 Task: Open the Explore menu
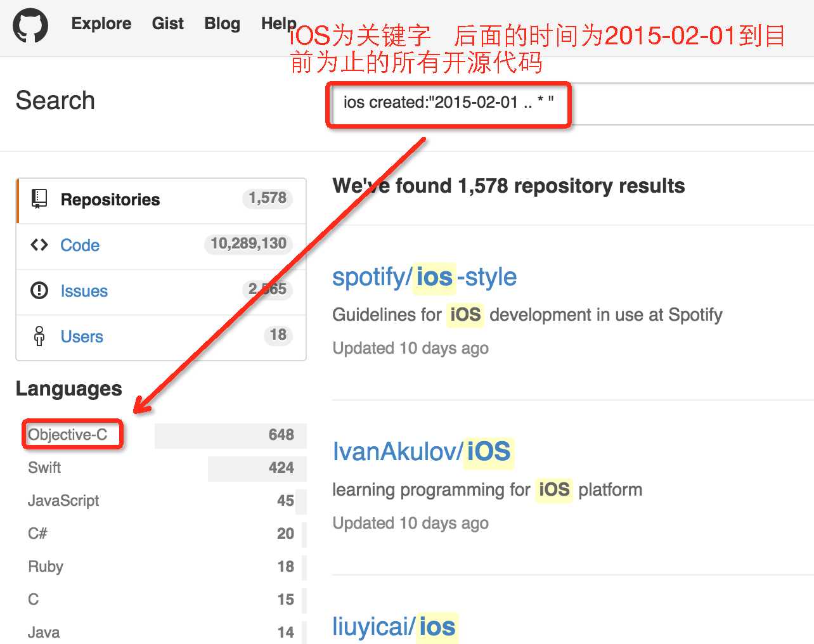101,23
